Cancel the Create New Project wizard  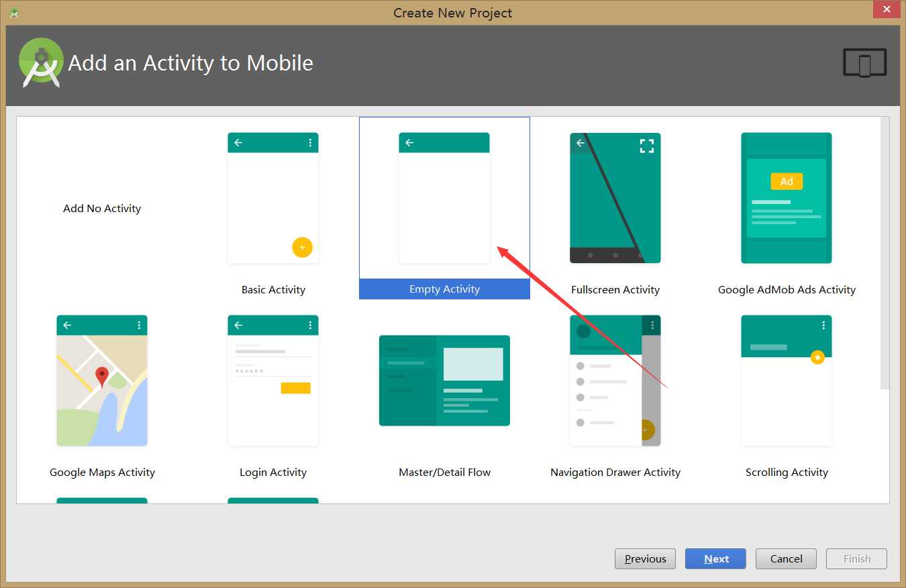click(786, 558)
